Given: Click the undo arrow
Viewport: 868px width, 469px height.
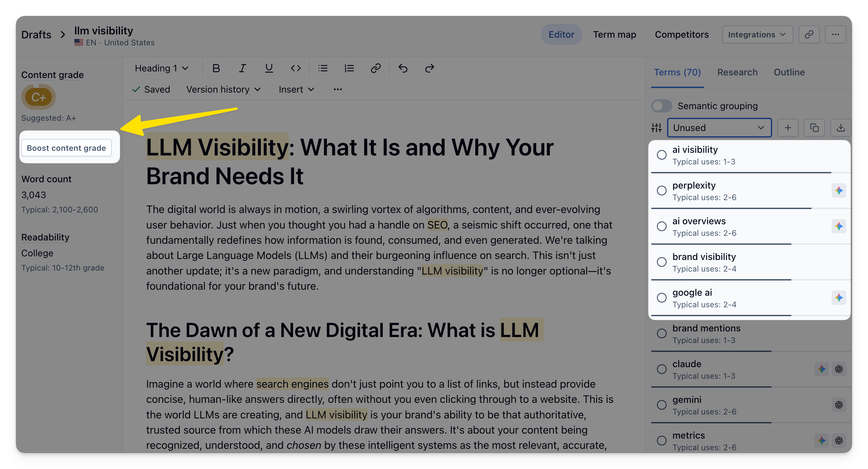Looking at the screenshot, I should click(403, 68).
